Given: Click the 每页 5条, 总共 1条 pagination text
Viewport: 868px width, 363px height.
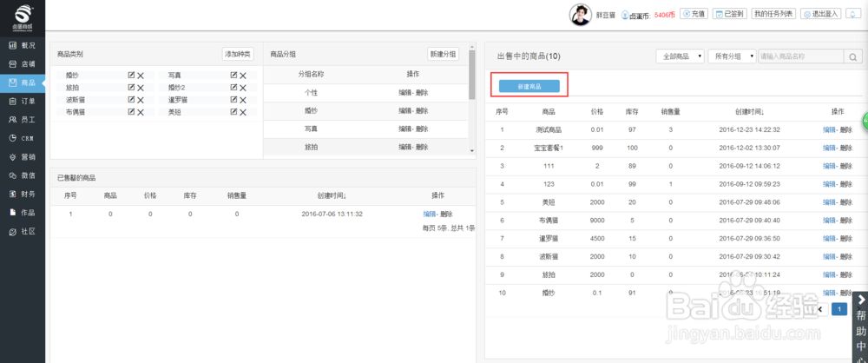Looking at the screenshot, I should pos(449,228).
